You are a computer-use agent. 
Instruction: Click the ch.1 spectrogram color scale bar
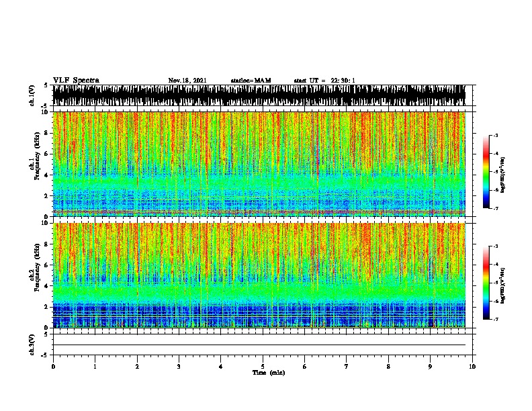pyautogui.click(x=486, y=172)
